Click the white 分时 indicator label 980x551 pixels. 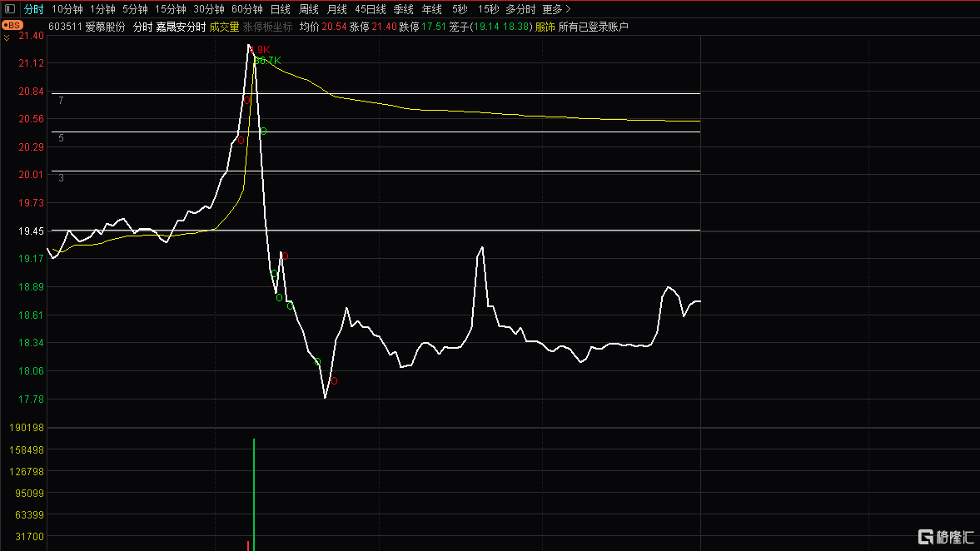pyautogui.click(x=142, y=27)
